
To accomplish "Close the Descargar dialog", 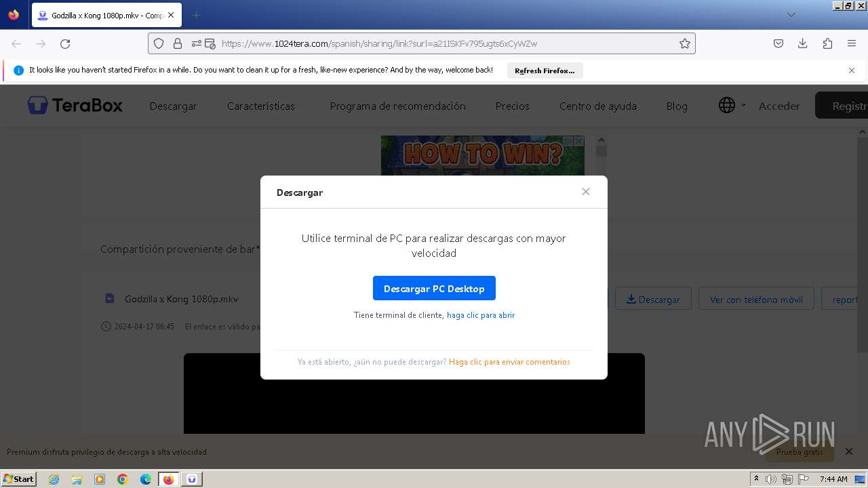I will tap(586, 192).
